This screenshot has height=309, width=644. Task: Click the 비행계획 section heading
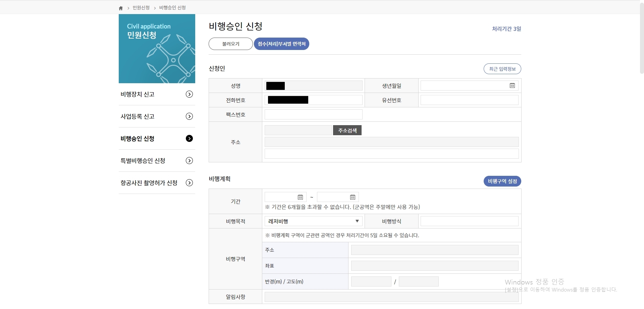click(x=219, y=179)
